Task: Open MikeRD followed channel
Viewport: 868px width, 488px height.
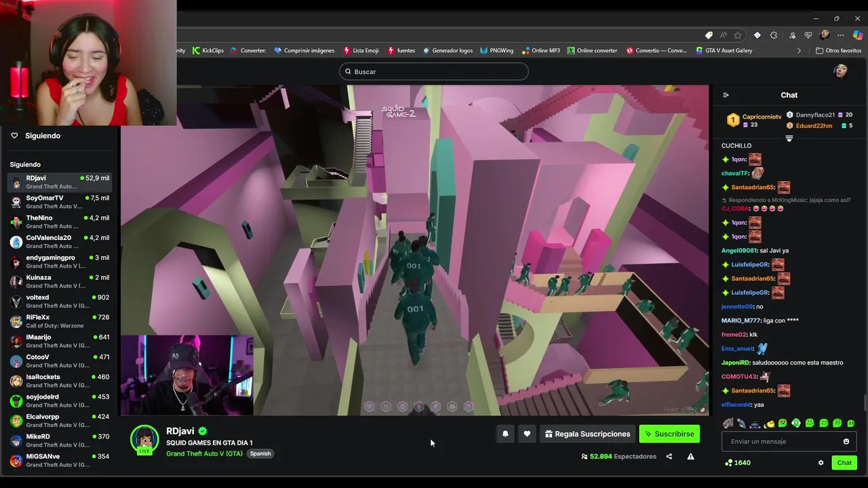Action: [60, 441]
